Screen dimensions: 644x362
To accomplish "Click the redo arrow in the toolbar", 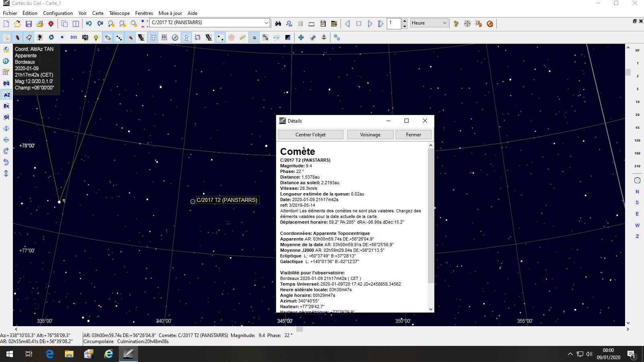I will 100,24.
